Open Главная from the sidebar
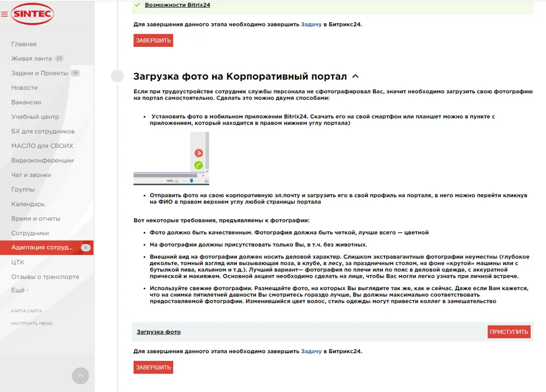The height and width of the screenshot is (392, 546). coord(23,44)
